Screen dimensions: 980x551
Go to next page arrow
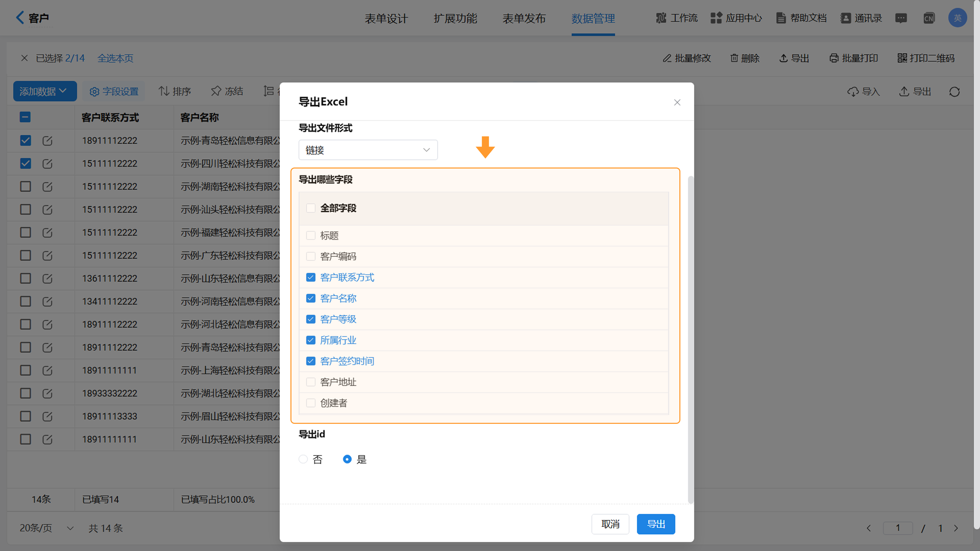click(956, 528)
